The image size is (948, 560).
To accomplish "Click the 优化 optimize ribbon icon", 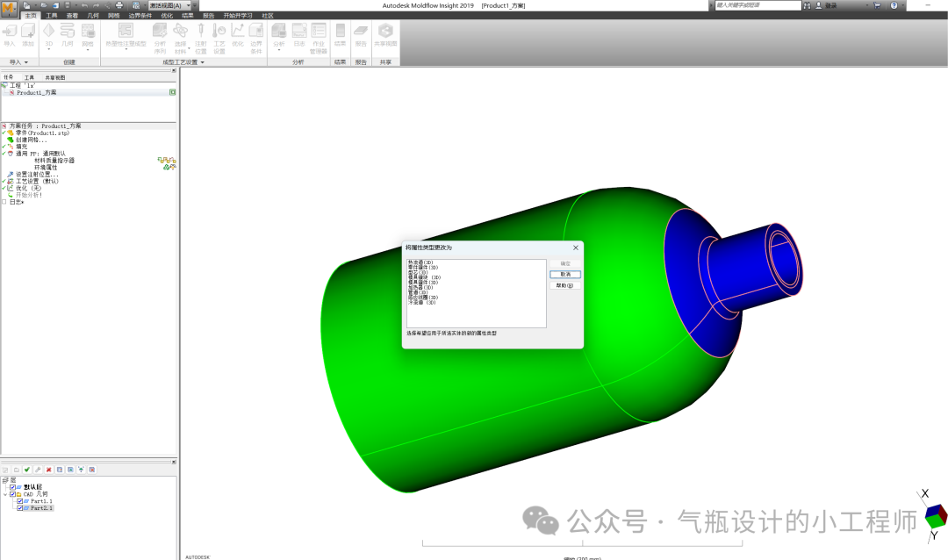I will 238,31.
